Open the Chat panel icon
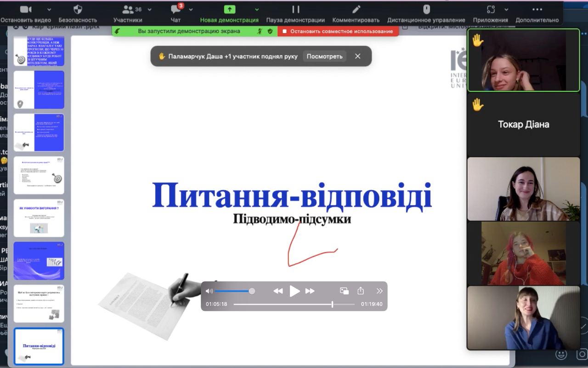This screenshot has width=588, height=368. pyautogui.click(x=175, y=10)
